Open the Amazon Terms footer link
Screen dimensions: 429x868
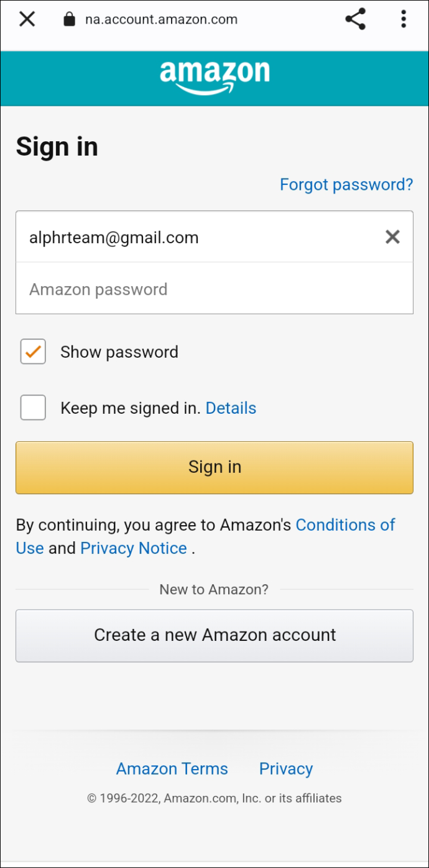pos(172,768)
